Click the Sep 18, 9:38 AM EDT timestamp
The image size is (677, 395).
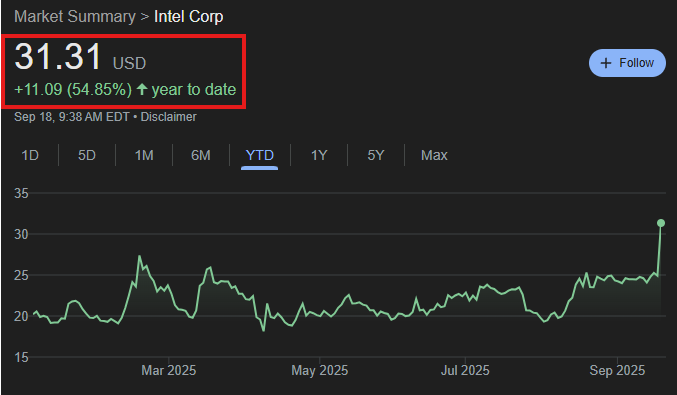point(72,117)
